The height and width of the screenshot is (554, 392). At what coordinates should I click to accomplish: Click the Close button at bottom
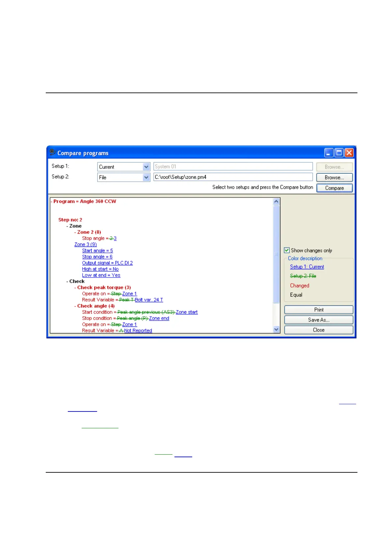click(319, 330)
